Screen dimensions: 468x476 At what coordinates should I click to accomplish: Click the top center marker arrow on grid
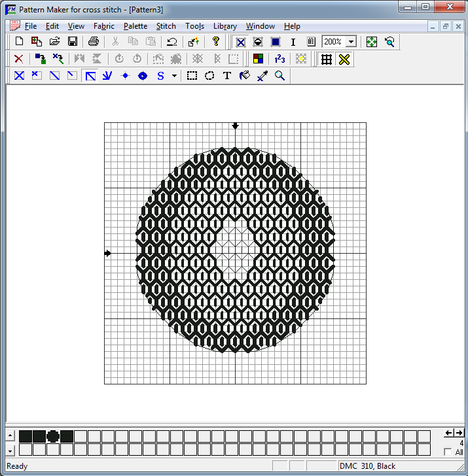(235, 126)
